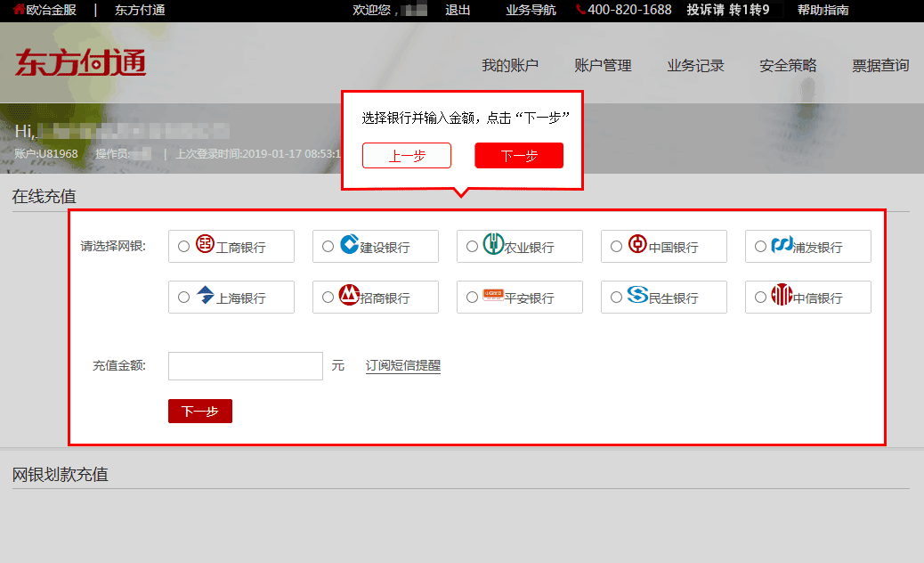
Task: Select the 中国银行 radio button
Action: coord(616,247)
